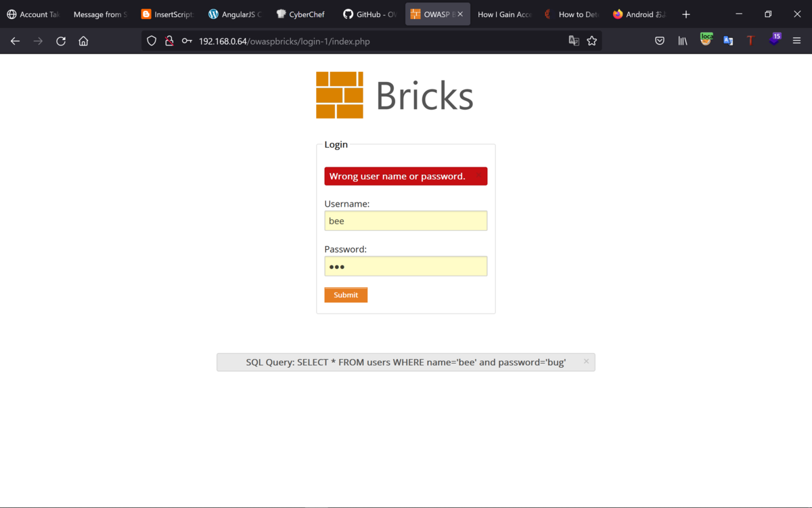The image size is (812, 508).
Task: Switch to InsertScript tab
Action: click(x=166, y=14)
